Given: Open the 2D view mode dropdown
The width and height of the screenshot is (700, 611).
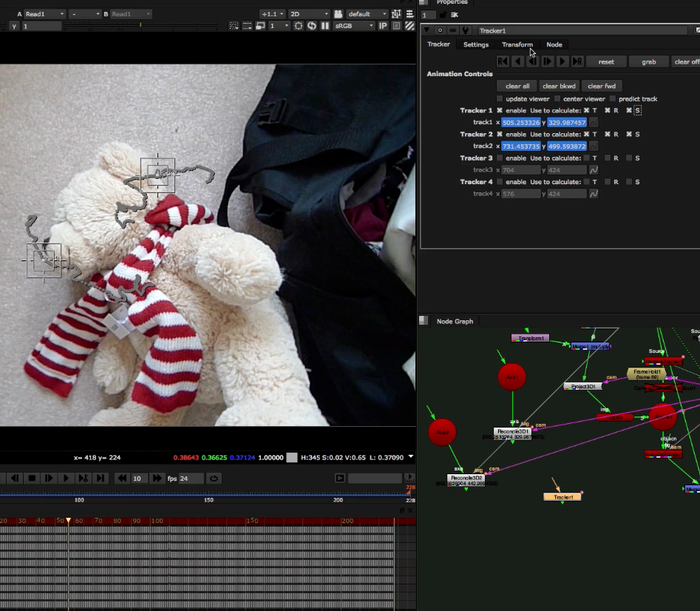Looking at the screenshot, I should (309, 14).
